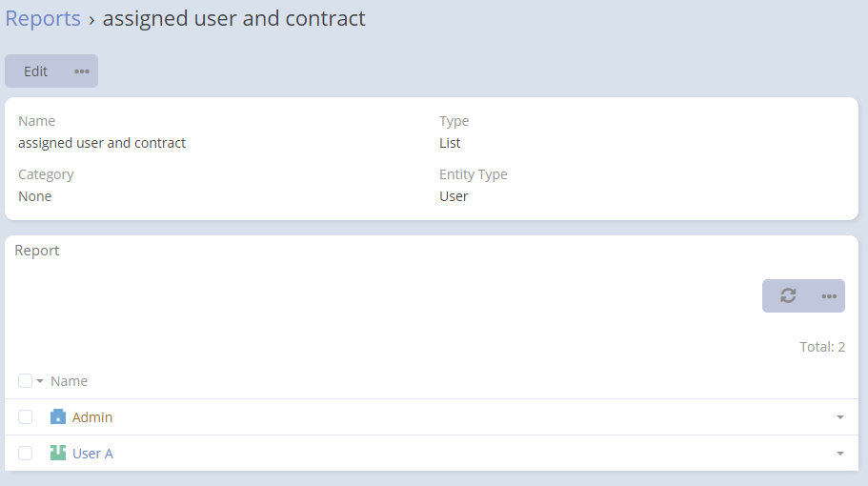Click the Name column header

[x=69, y=381]
